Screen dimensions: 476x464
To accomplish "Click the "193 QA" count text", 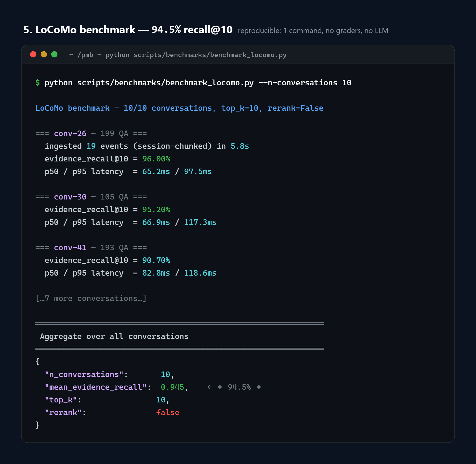I will coord(114,248).
